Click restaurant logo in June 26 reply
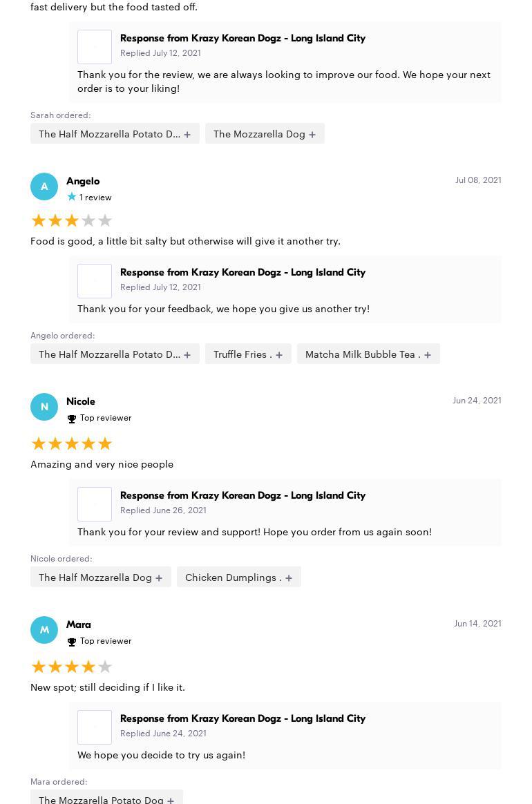Viewport: 532px width, 804px height. (x=95, y=504)
